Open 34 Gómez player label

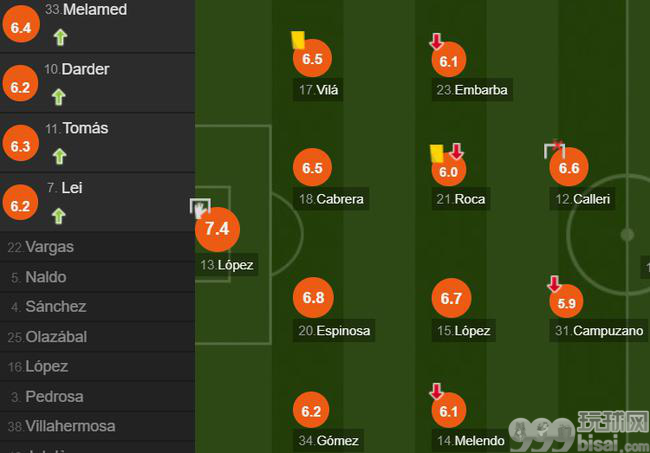point(328,440)
